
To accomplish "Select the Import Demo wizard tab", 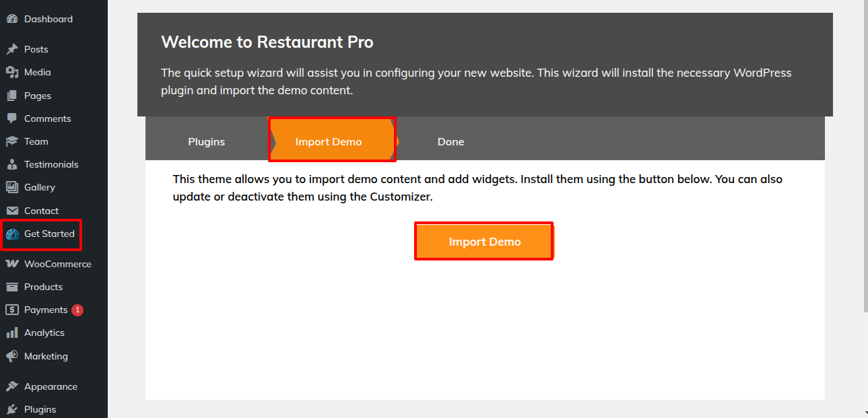I will pos(330,141).
